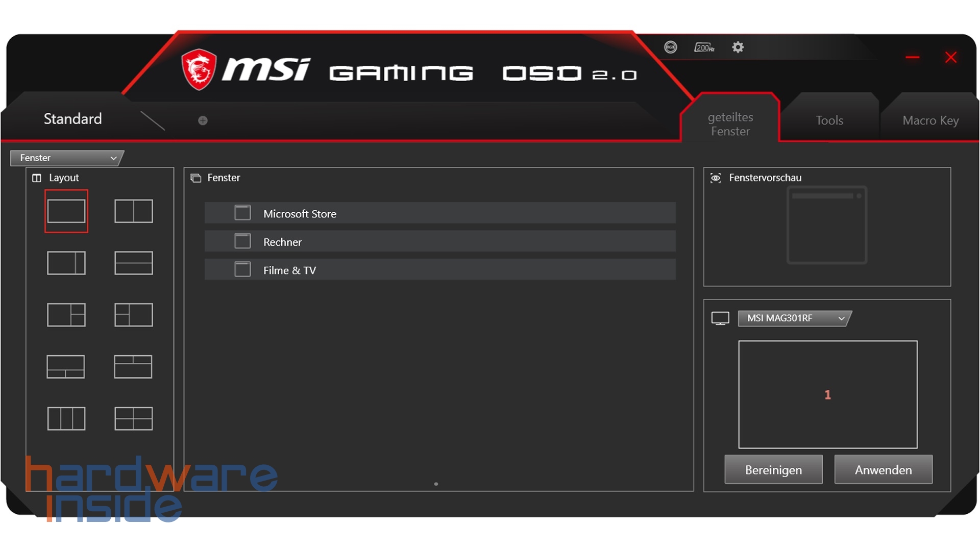This screenshot has width=980, height=551.
Task: Click the Anwenden button
Action: pyautogui.click(x=884, y=469)
